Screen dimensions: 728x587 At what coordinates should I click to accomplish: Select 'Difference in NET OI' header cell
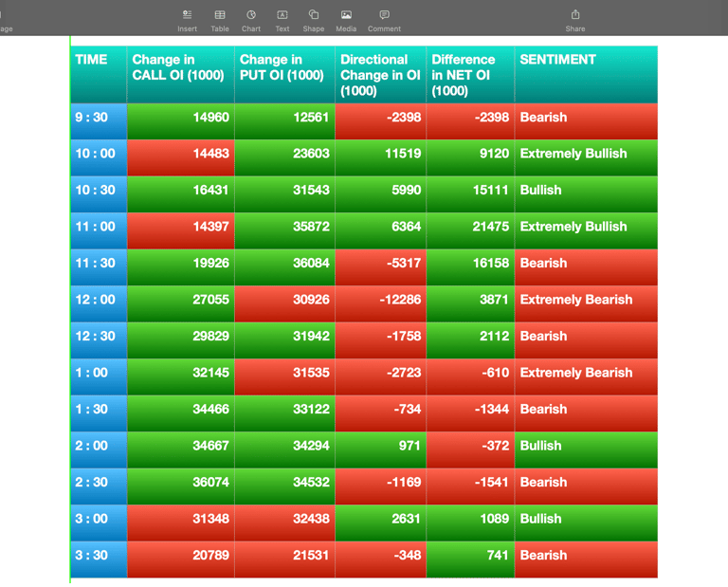tap(470, 74)
